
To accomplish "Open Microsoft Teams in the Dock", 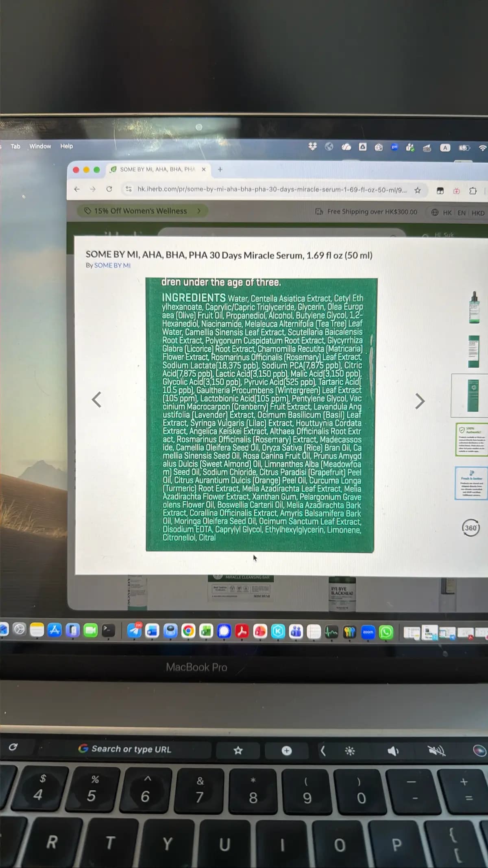I will (x=296, y=632).
